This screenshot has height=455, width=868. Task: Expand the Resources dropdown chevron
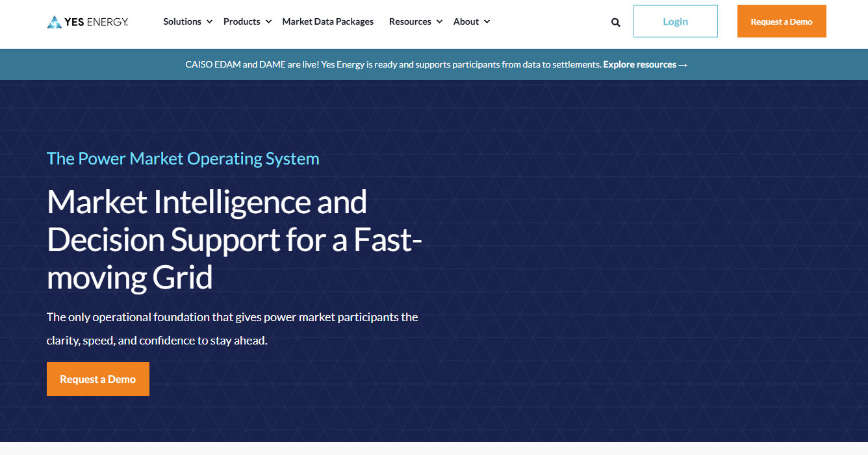[x=439, y=22]
